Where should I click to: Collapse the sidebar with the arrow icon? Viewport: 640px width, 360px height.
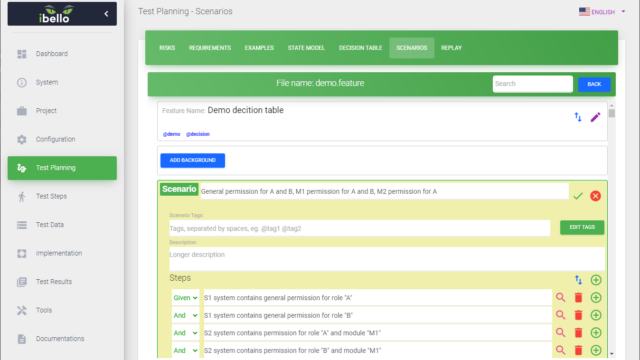[106, 14]
